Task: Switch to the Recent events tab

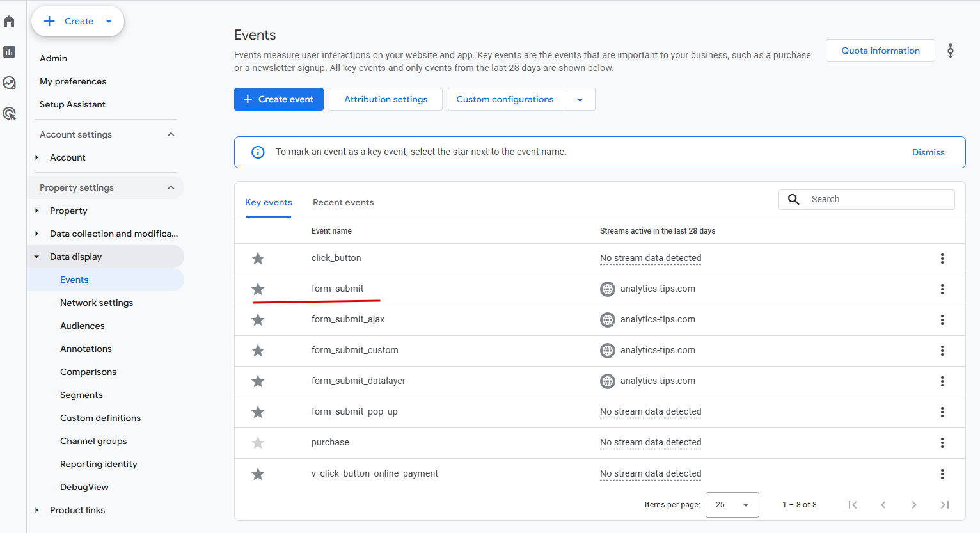Action: pyautogui.click(x=343, y=202)
